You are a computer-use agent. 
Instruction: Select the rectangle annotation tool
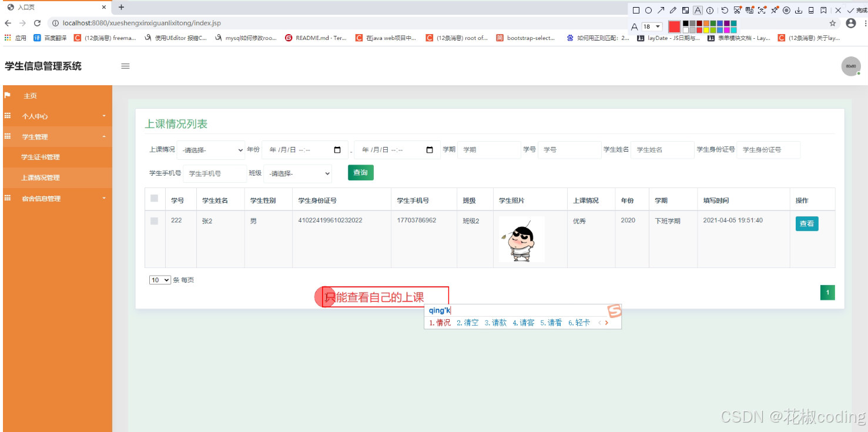coord(636,9)
